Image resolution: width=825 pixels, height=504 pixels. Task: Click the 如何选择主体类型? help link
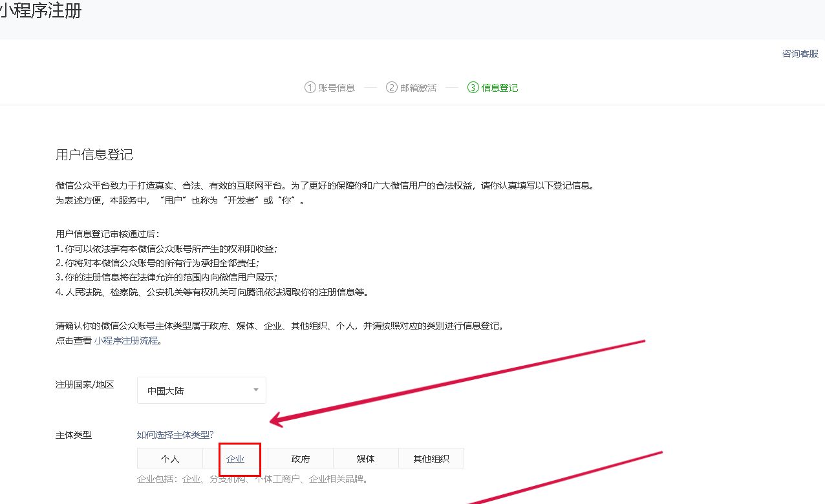coord(175,435)
